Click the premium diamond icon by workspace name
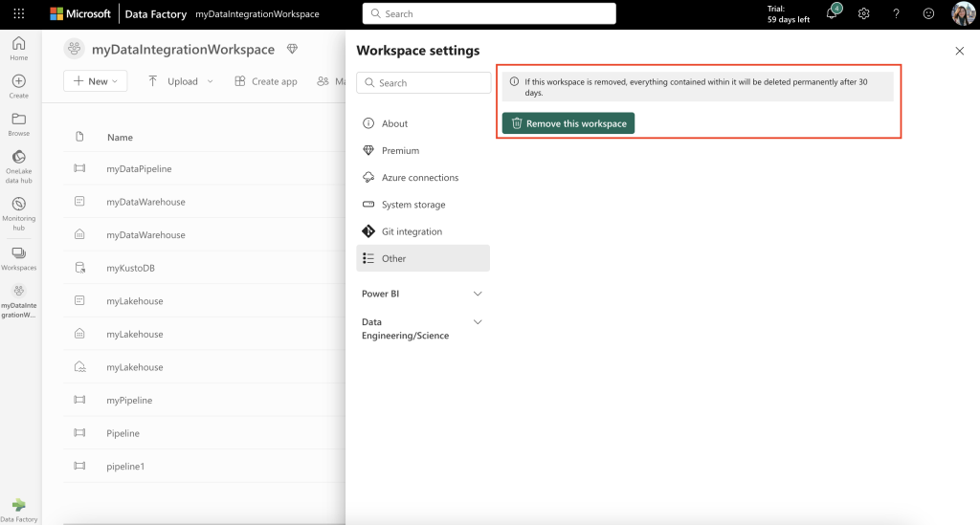Image resolution: width=980 pixels, height=525 pixels. [292, 49]
